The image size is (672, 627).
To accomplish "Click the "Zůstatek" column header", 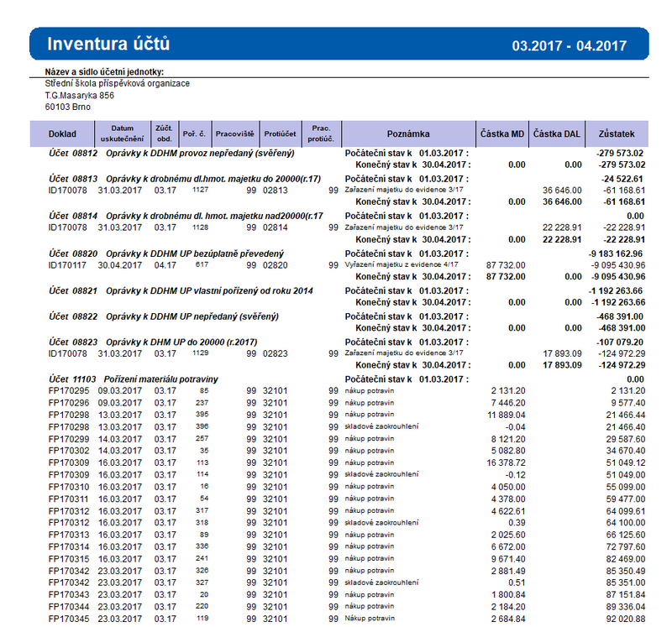I will tap(617, 134).
